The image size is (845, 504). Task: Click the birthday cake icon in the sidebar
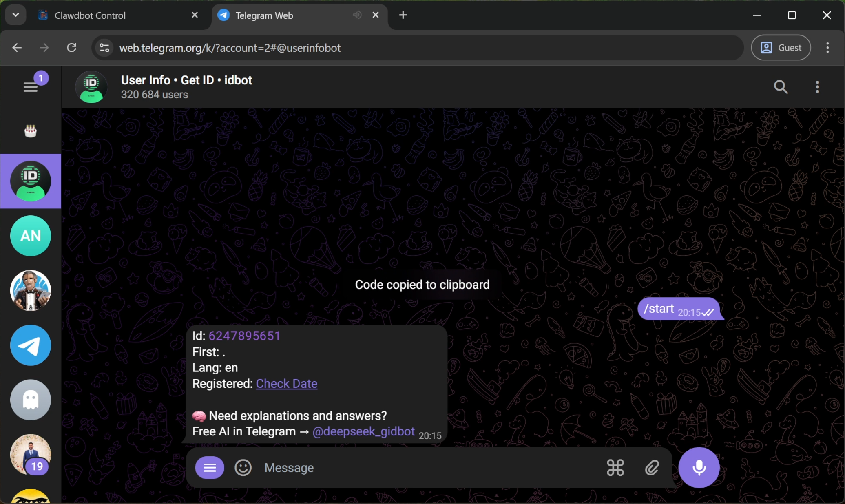click(30, 130)
